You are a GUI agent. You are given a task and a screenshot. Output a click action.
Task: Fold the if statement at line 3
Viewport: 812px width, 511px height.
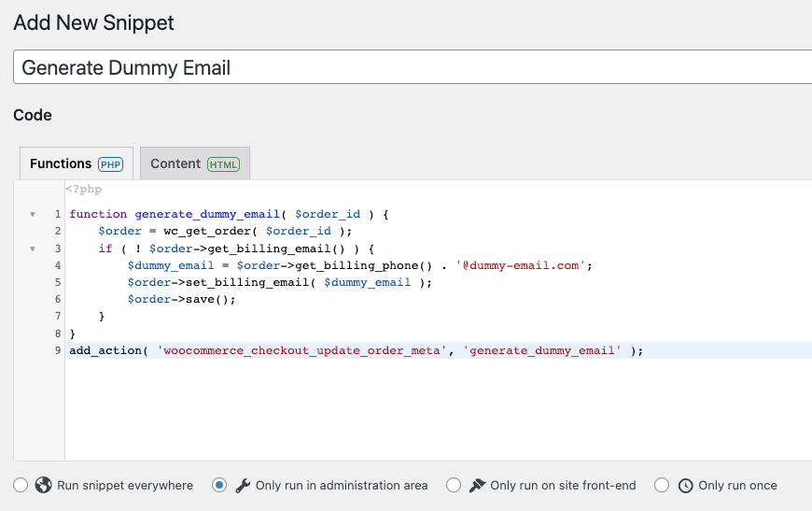click(33, 248)
